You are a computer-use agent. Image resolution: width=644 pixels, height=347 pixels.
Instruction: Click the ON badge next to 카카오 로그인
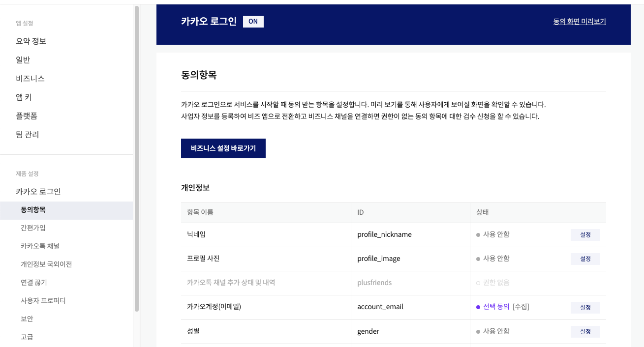253,22
